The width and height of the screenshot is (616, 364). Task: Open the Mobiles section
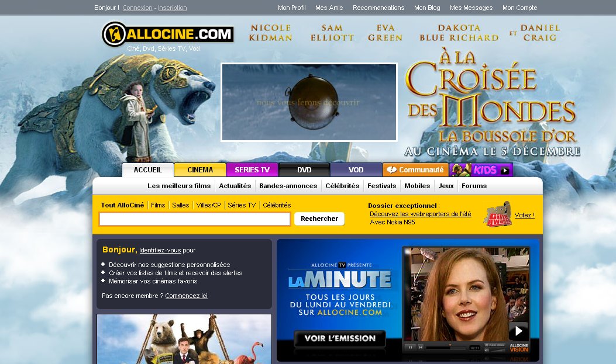click(x=417, y=186)
